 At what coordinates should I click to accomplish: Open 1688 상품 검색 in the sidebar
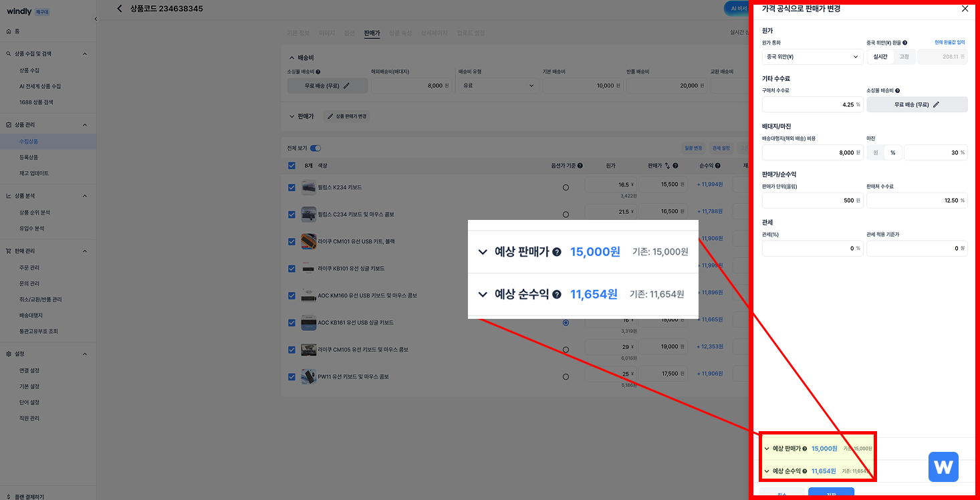click(x=36, y=102)
